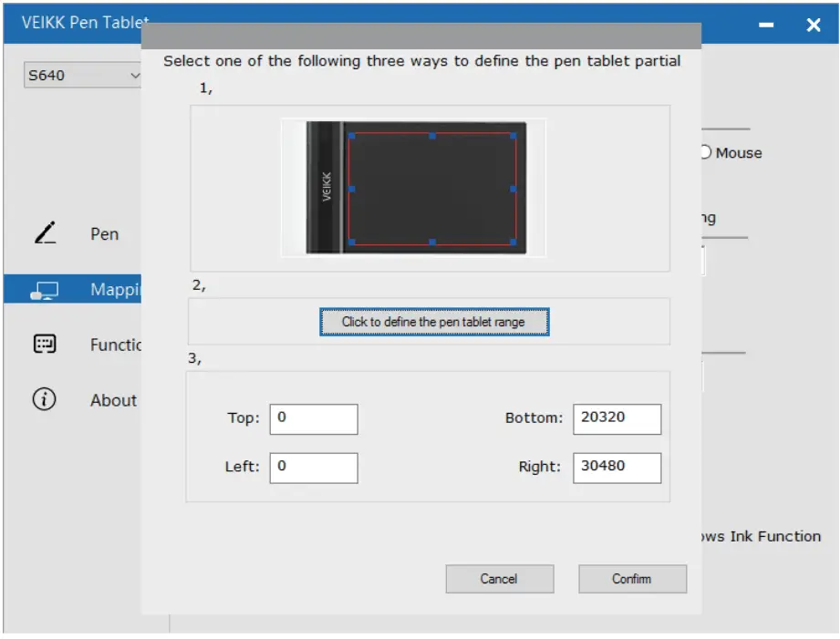Confirm the pen tablet area settings
Image resolution: width=840 pixels, height=639 pixels.
(x=632, y=579)
